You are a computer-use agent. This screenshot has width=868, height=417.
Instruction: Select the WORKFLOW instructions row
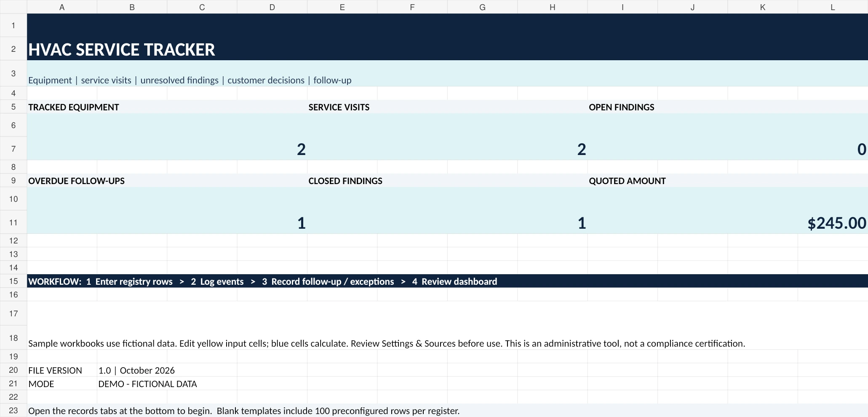click(x=447, y=281)
